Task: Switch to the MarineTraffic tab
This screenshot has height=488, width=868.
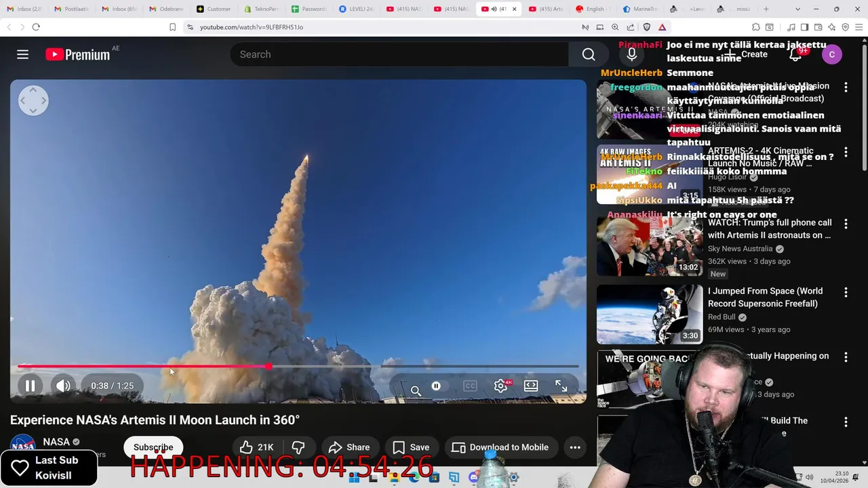Action: pos(641,9)
